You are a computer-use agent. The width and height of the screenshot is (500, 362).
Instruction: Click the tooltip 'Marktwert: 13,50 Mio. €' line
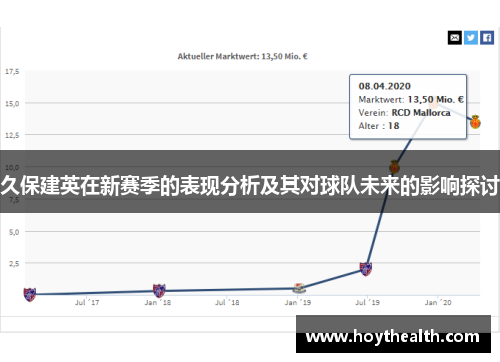[x=411, y=100]
